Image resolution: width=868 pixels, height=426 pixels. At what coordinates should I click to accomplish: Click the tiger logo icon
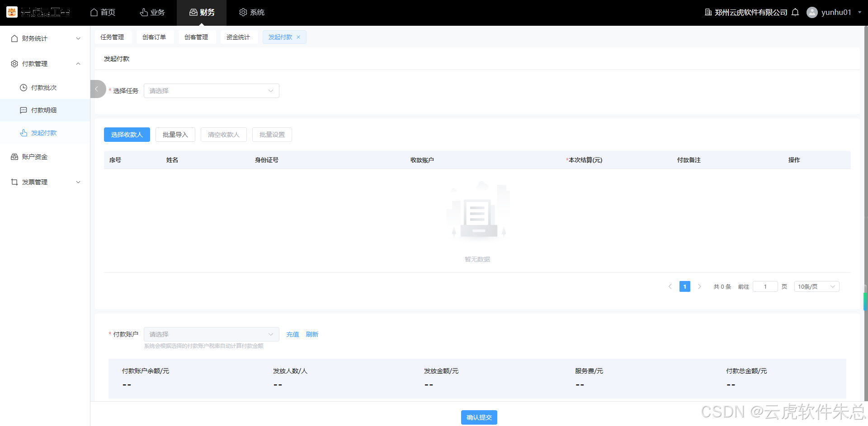click(x=12, y=12)
